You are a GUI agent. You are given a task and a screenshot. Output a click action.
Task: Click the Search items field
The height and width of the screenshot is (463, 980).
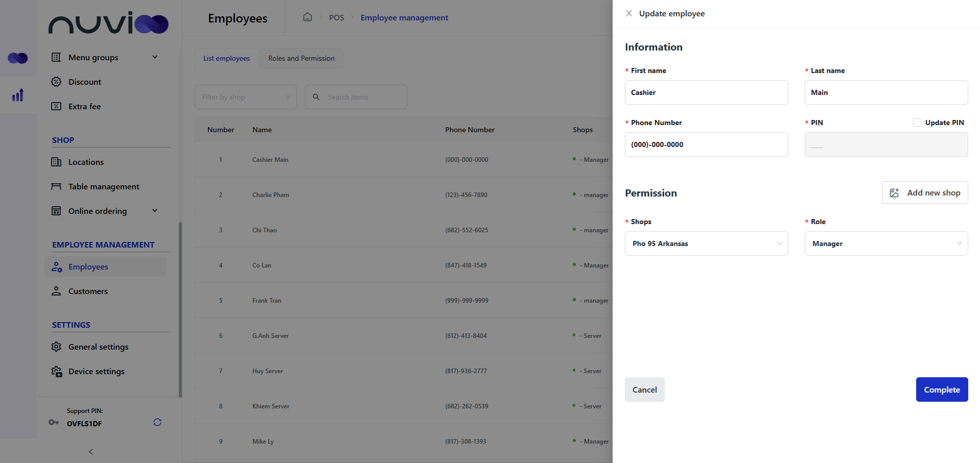(x=356, y=96)
